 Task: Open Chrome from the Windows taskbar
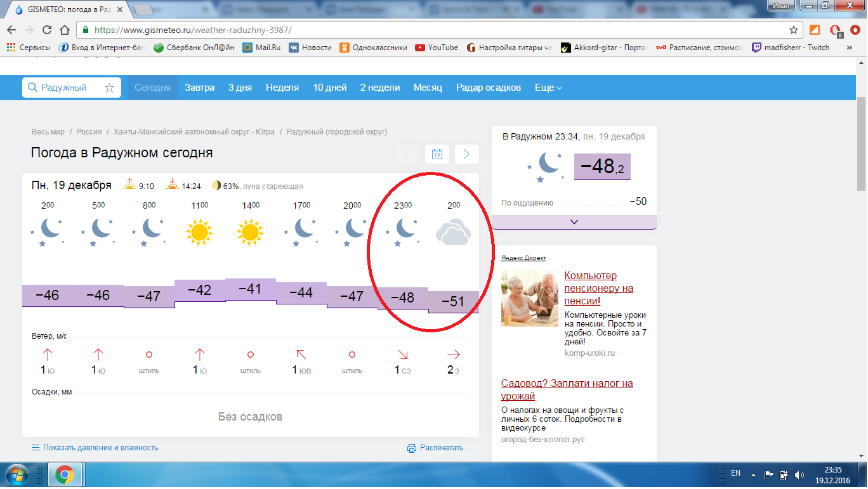click(x=65, y=474)
